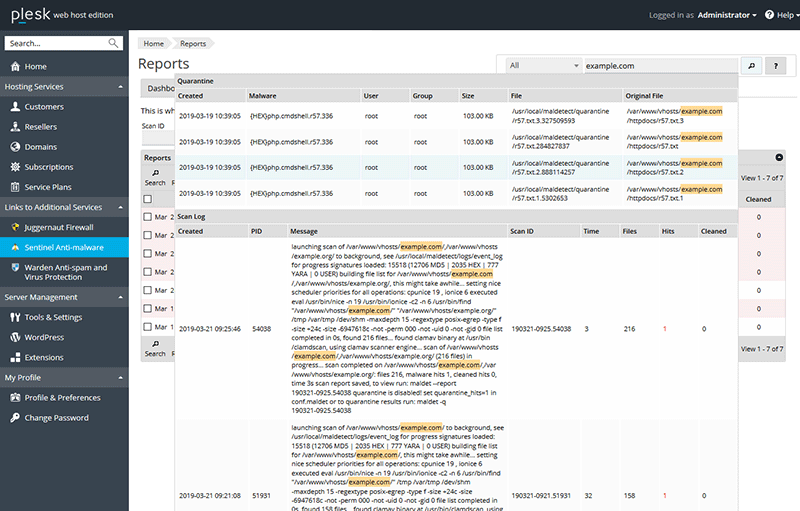The image size is (800, 511).
Task: Check the first Mar 1 report row checkbox
Action: click(147, 309)
